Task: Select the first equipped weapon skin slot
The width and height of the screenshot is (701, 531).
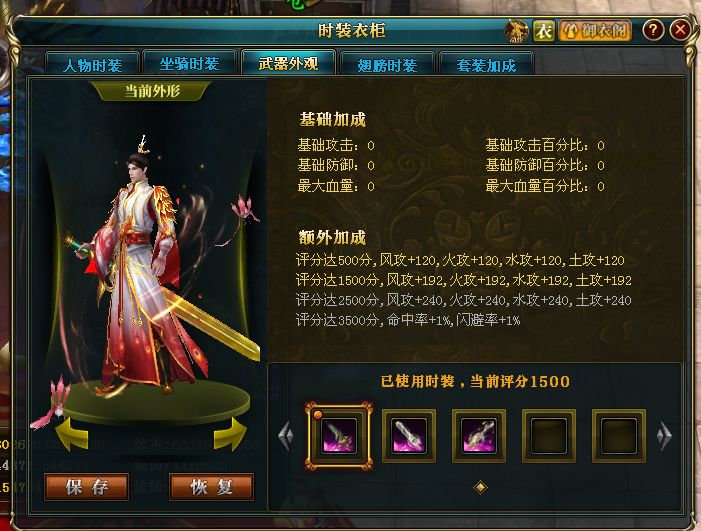Action: [339, 436]
